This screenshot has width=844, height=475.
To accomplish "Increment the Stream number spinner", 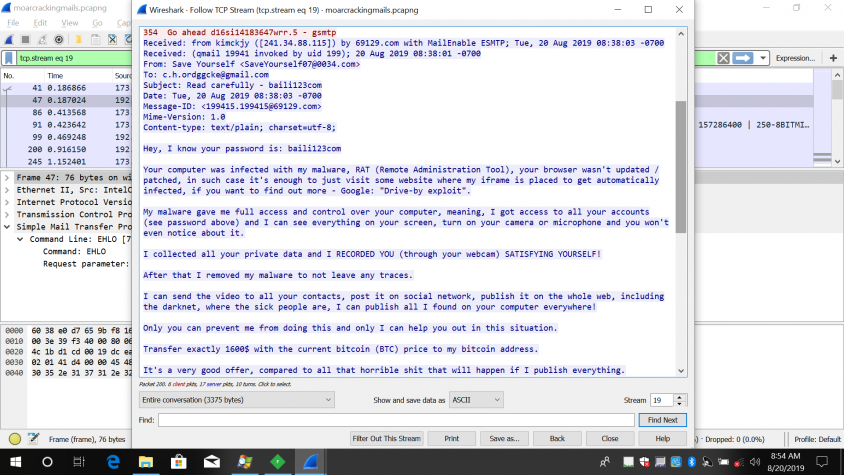I will [x=679, y=397].
